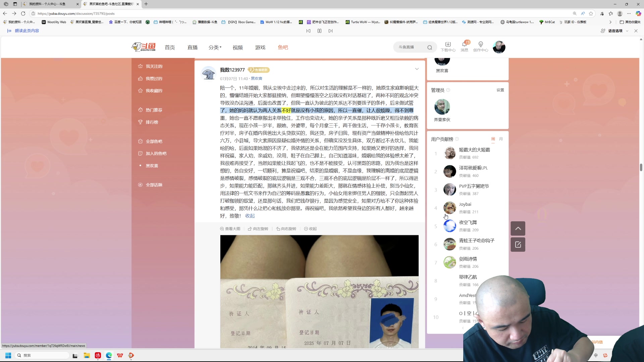644x362 pixels.
Task: Click the browser back arrow
Action: pos(5,13)
